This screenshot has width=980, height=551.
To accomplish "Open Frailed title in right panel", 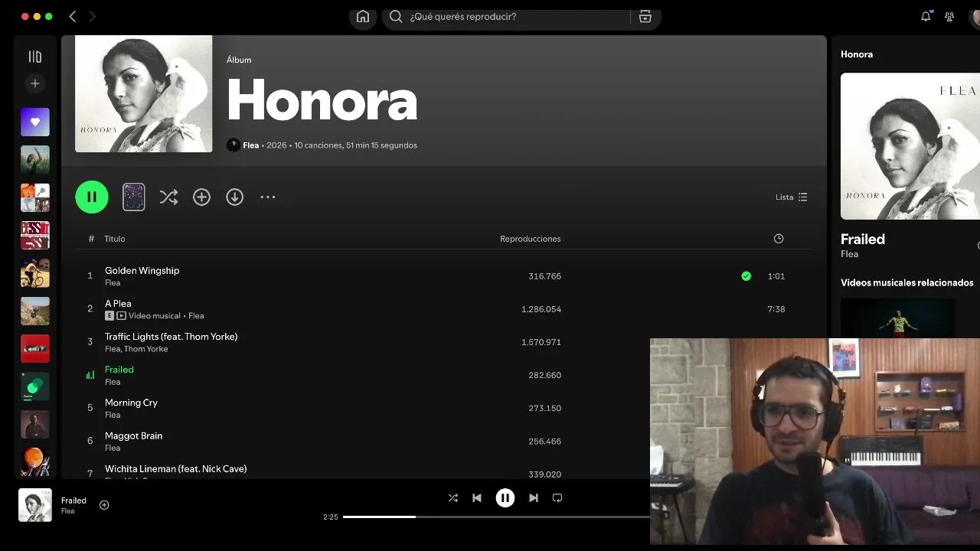I will click(863, 240).
